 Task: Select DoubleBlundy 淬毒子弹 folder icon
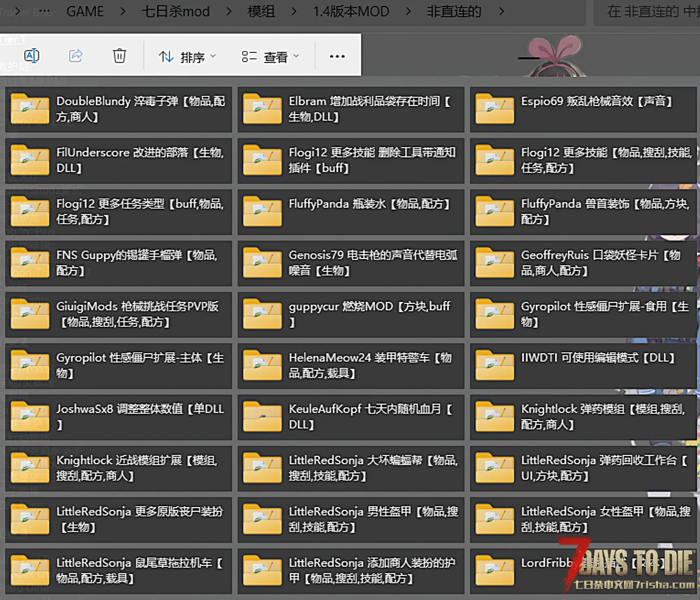click(x=30, y=109)
